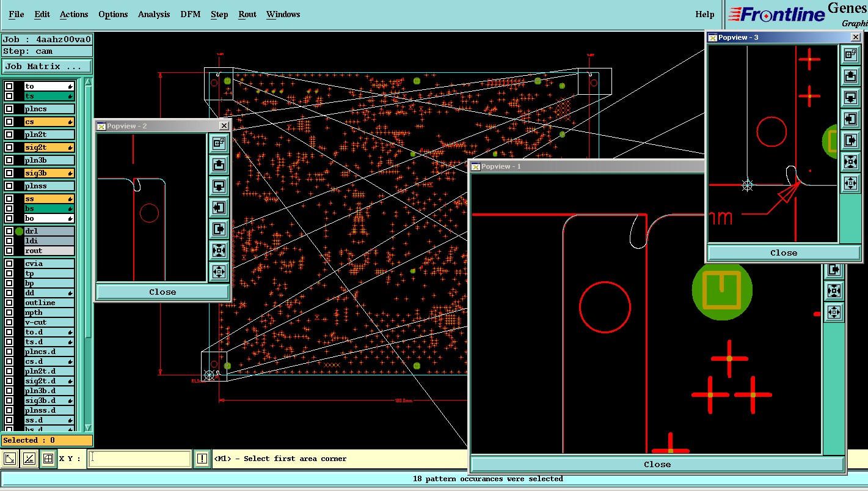The height and width of the screenshot is (491, 868).
Task: Click the home view icon in Popview - 3
Action: [x=850, y=55]
